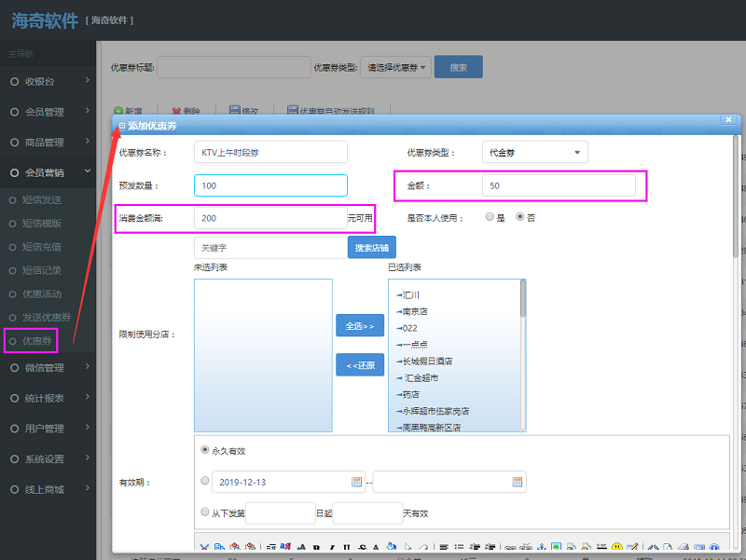The width and height of the screenshot is (746, 560).
Task: Click the bold formatting icon in the editor
Action: pyautogui.click(x=316, y=548)
